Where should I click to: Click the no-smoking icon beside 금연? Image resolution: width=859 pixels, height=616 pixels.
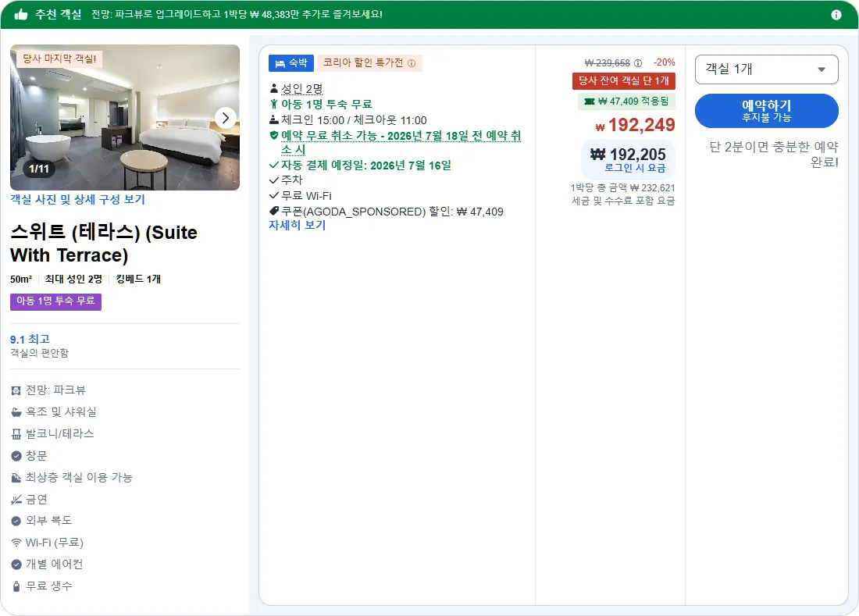click(x=16, y=500)
